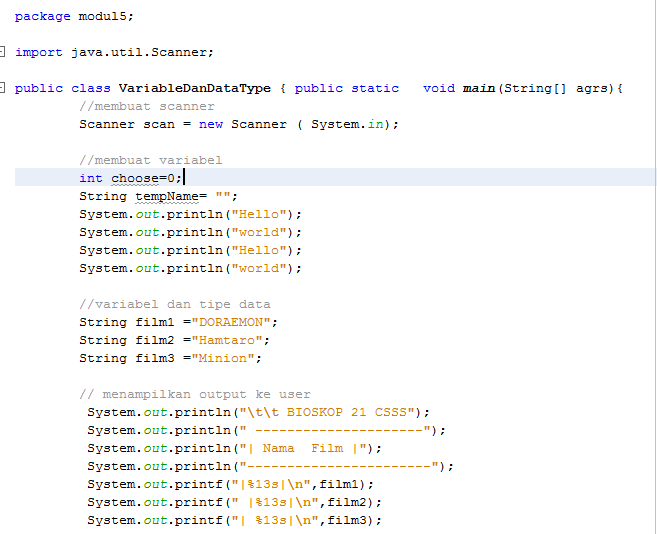Click the 'package modul5;' line

coord(74,16)
